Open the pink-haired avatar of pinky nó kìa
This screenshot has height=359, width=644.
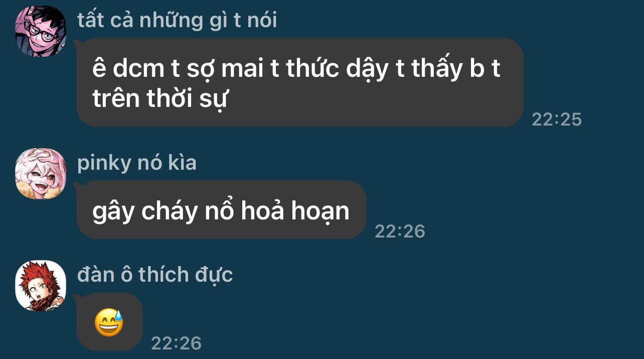coord(41,174)
